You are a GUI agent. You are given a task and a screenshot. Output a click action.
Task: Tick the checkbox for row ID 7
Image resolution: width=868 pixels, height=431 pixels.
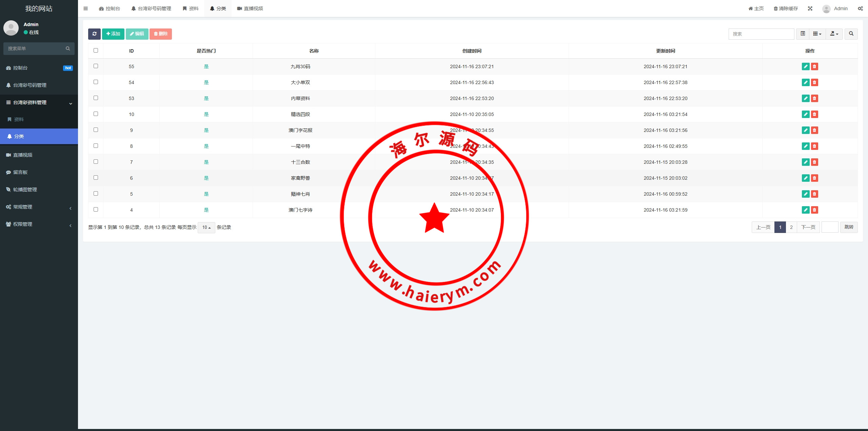point(96,162)
